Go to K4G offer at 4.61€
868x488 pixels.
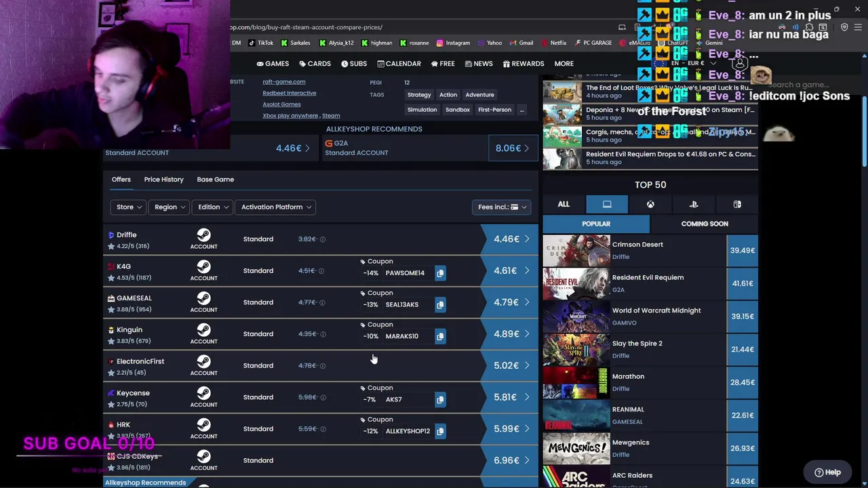pyautogui.click(x=509, y=271)
